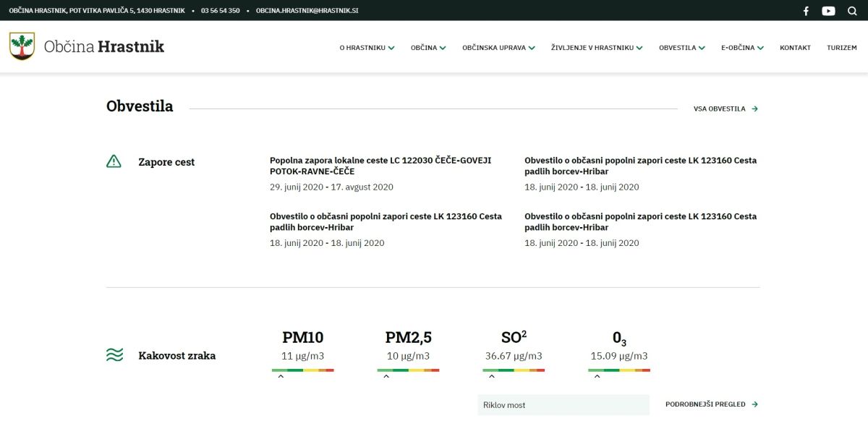Click the Občina Hrastnik coat of arms logo

22,46
